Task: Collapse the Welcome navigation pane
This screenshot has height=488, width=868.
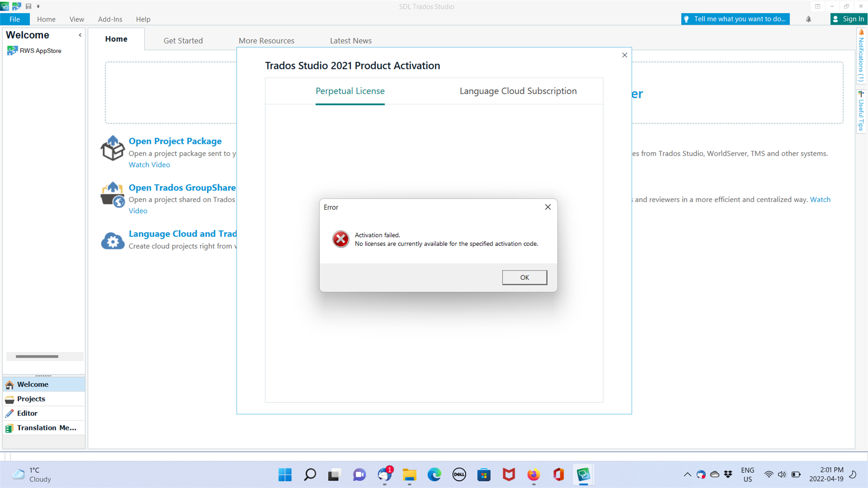Action: point(80,35)
